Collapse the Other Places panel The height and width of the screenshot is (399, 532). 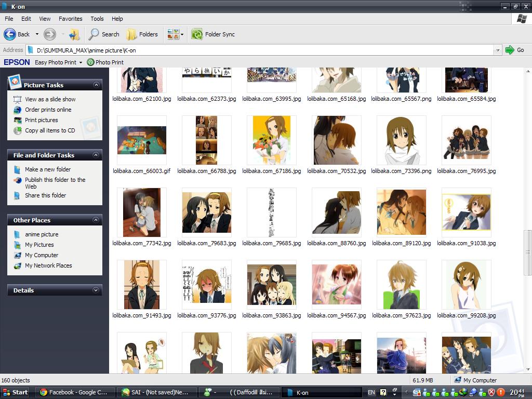tap(96, 220)
